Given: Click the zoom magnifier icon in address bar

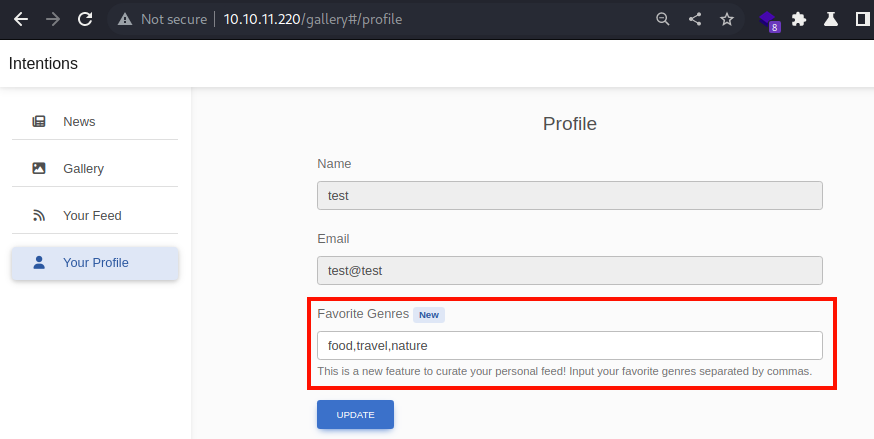Looking at the screenshot, I should [662, 19].
